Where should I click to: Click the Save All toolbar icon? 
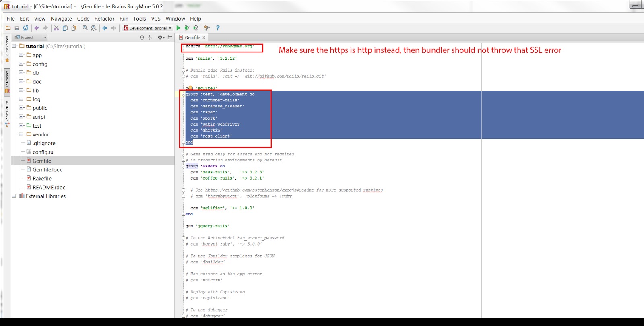coord(17,28)
